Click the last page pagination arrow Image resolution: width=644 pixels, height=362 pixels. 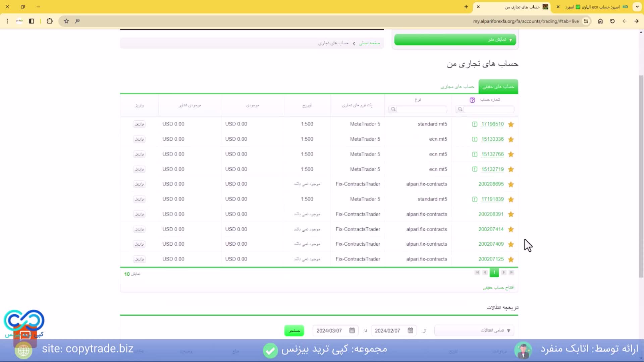click(512, 273)
